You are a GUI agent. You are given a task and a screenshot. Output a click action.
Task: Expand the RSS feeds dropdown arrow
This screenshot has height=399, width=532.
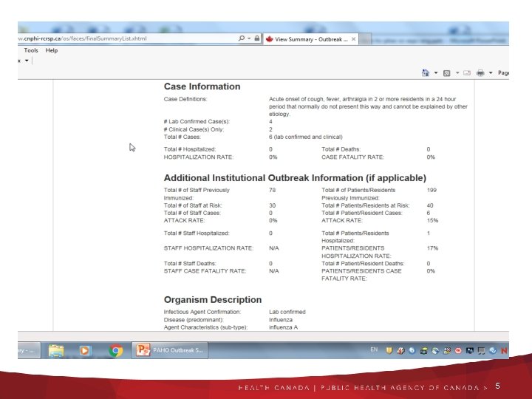click(457, 72)
